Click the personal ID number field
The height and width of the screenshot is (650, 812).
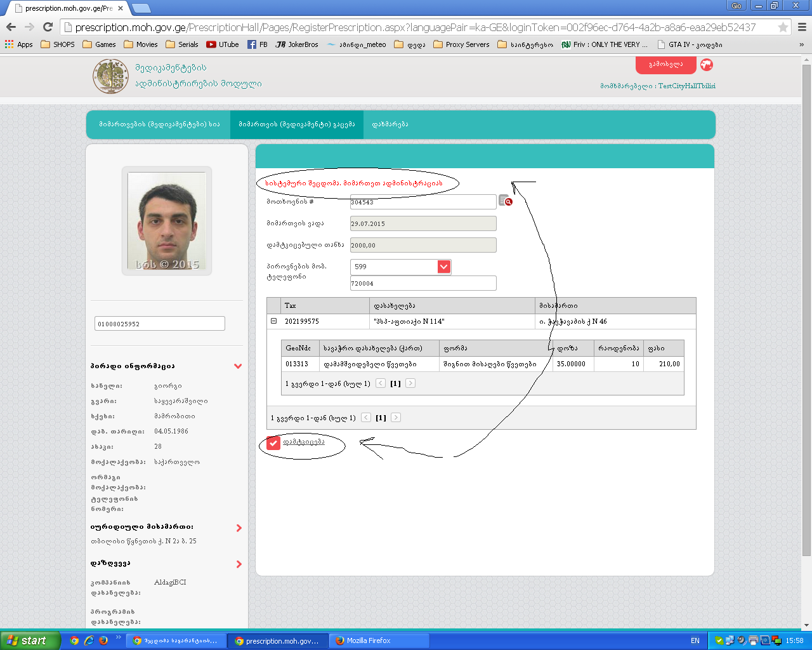[159, 324]
